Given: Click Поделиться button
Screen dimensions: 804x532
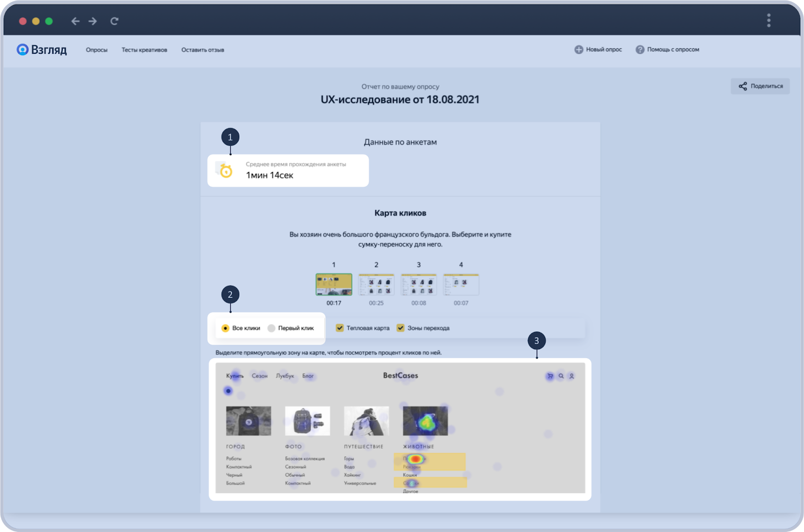Looking at the screenshot, I should [x=760, y=86].
